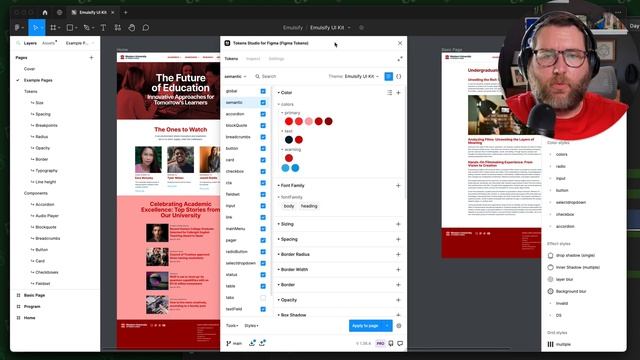Push tokens to sync provider

pos(262,343)
